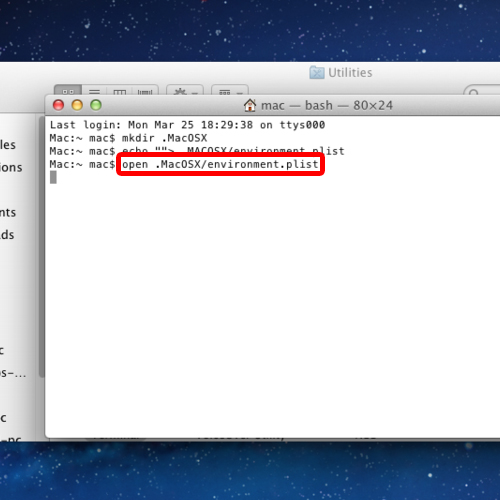500x500 pixels.
Task: Click the Utilities title of Finder window
Action: click(x=350, y=73)
